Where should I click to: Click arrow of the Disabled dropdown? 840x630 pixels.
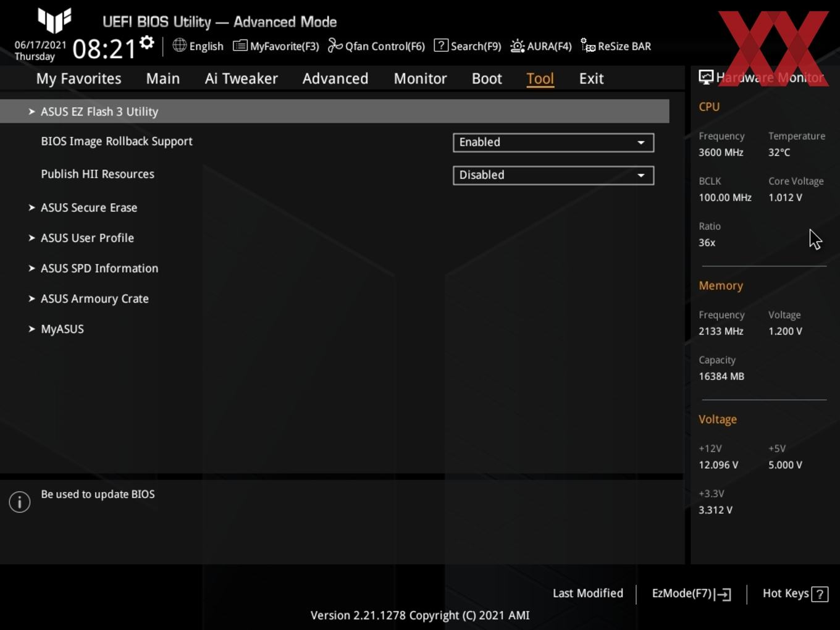pos(641,175)
